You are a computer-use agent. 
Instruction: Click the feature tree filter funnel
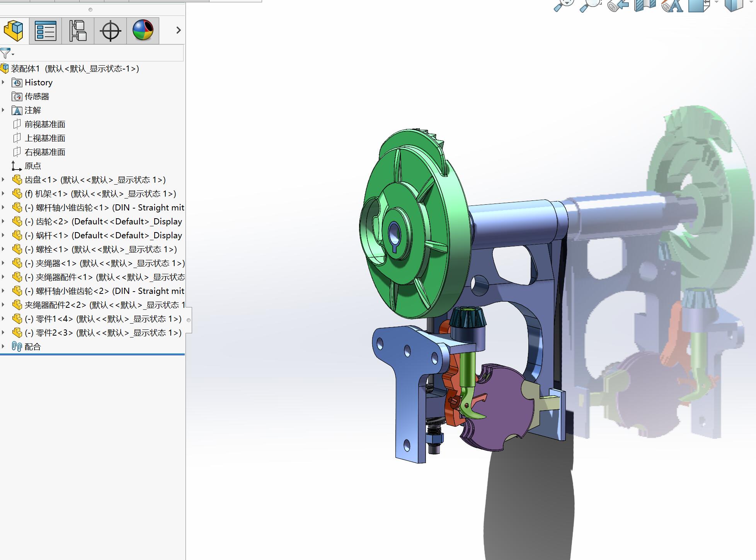tap(6, 53)
